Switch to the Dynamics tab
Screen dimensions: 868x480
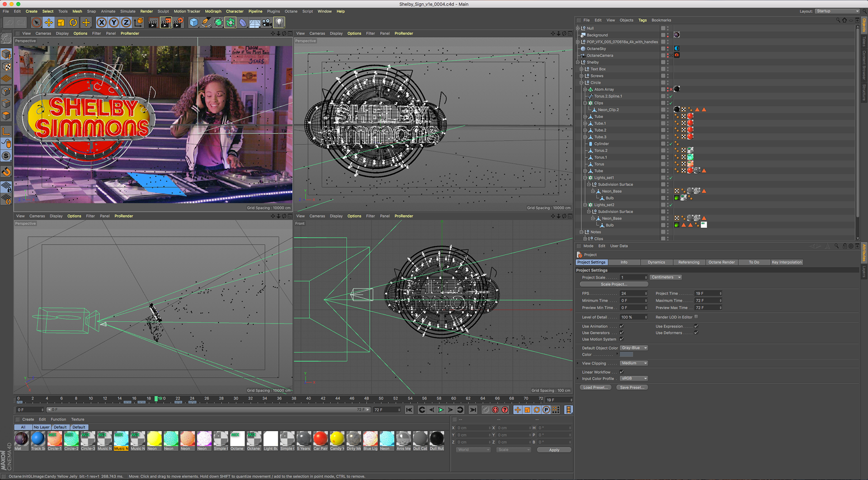(656, 262)
